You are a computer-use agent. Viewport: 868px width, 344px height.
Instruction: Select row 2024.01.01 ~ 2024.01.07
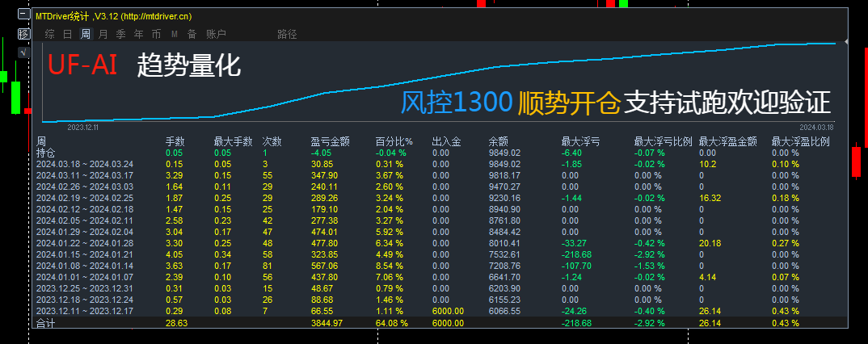[85, 277]
